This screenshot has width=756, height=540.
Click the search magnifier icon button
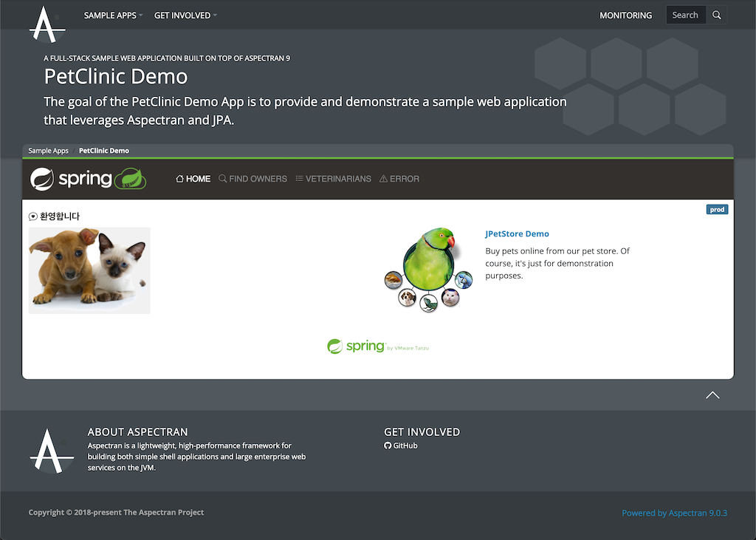[x=716, y=15]
